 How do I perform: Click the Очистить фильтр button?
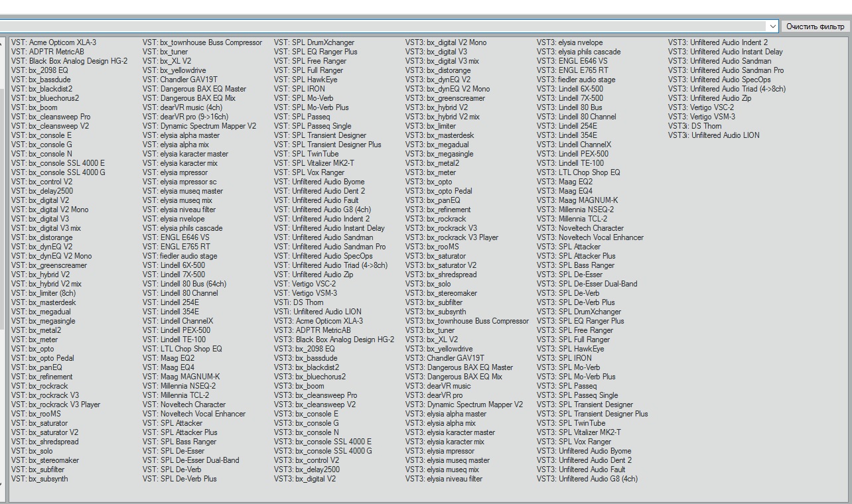815,27
